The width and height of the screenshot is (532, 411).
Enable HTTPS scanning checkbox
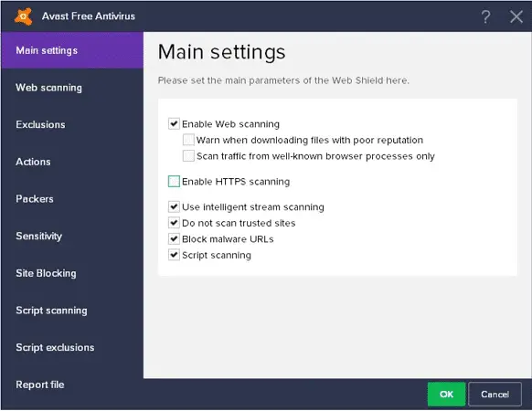174,182
